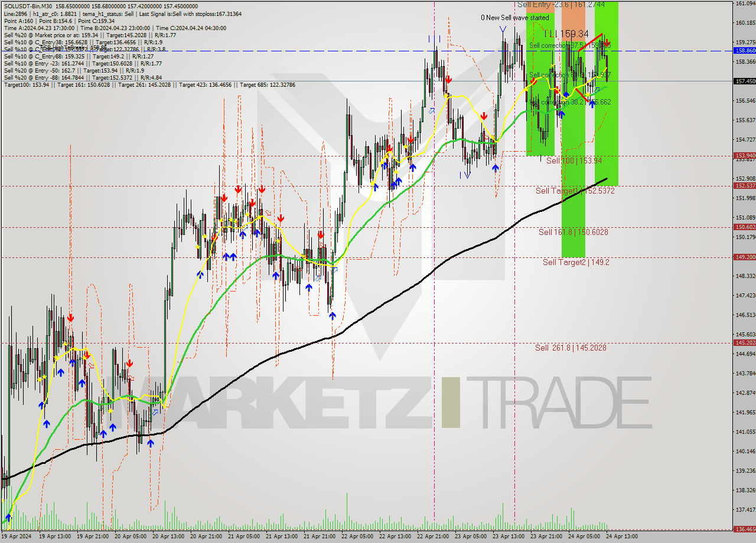Click the '21 Apr 21:00' time axis label
This screenshot has height=543, width=756.
pos(320,537)
